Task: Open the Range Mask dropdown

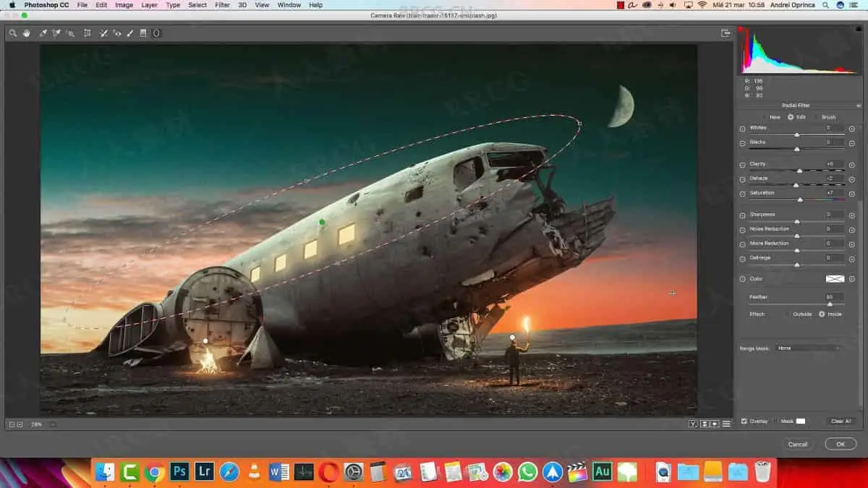Action: 808,348
